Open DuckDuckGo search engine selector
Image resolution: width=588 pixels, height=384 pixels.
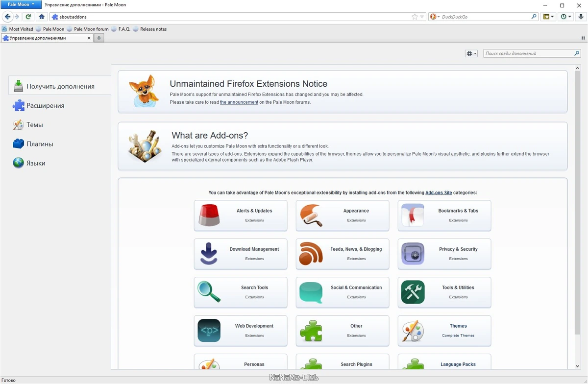tap(435, 17)
